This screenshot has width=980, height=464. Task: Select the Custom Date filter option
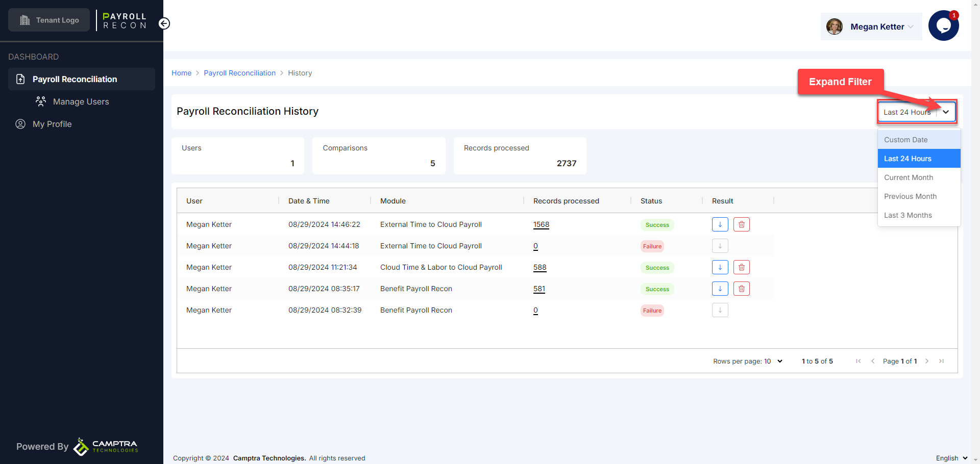[919, 140]
